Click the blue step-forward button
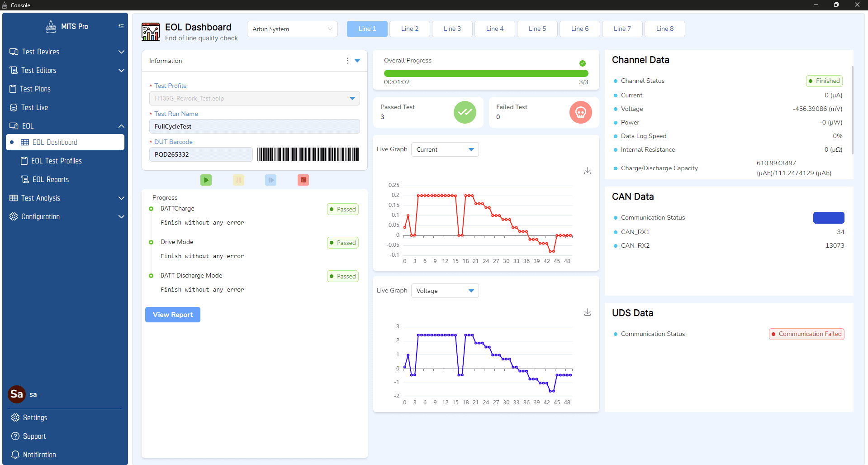This screenshot has width=868, height=465. pos(270,180)
